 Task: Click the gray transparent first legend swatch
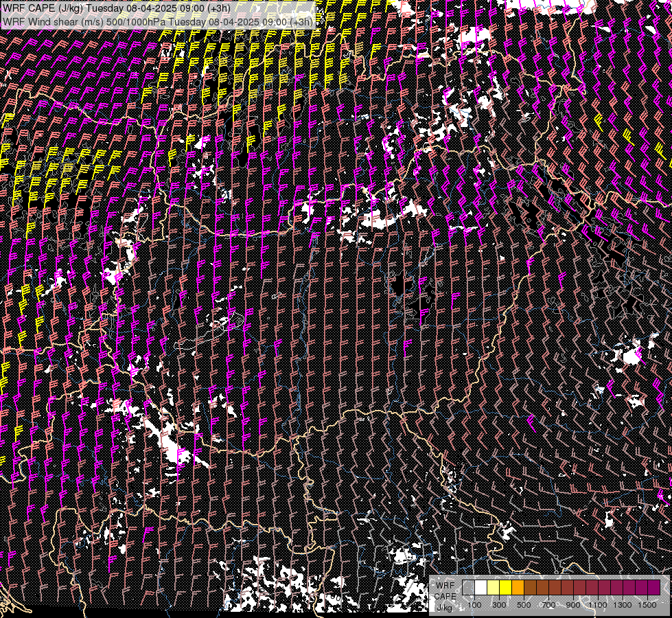click(x=468, y=588)
